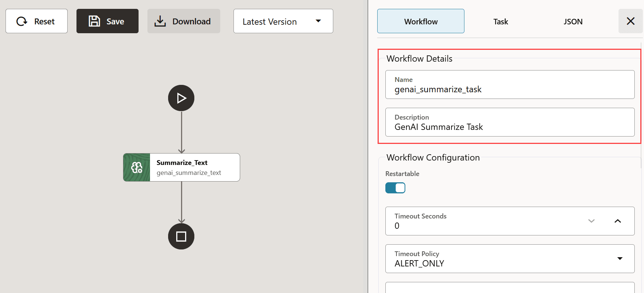This screenshot has width=644, height=293.
Task: Select the workflow end node
Action: click(181, 236)
